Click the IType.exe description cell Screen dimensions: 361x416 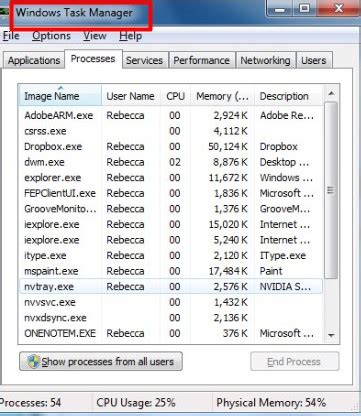pos(283,256)
